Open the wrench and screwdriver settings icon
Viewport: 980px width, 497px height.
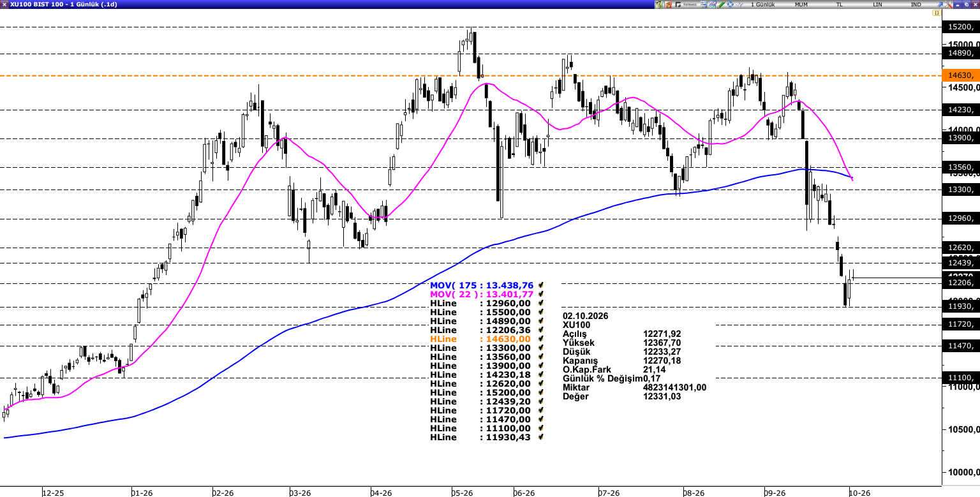(949, 4)
